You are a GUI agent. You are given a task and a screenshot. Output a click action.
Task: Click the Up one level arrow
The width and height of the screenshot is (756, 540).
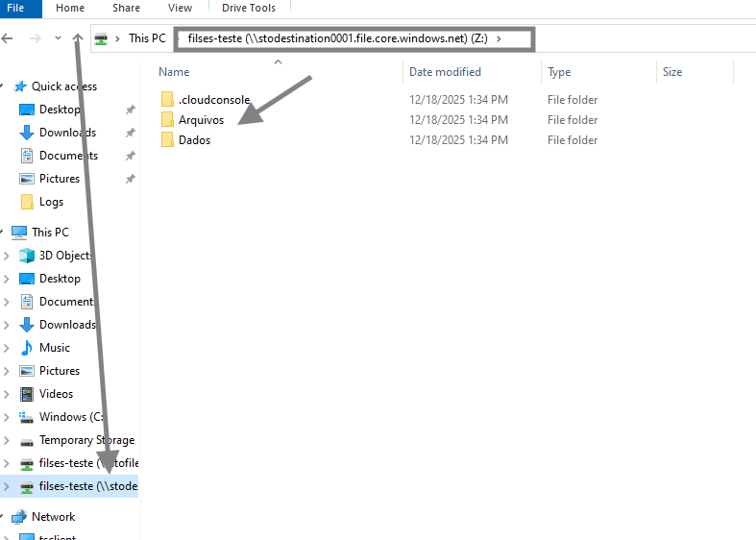(77, 38)
